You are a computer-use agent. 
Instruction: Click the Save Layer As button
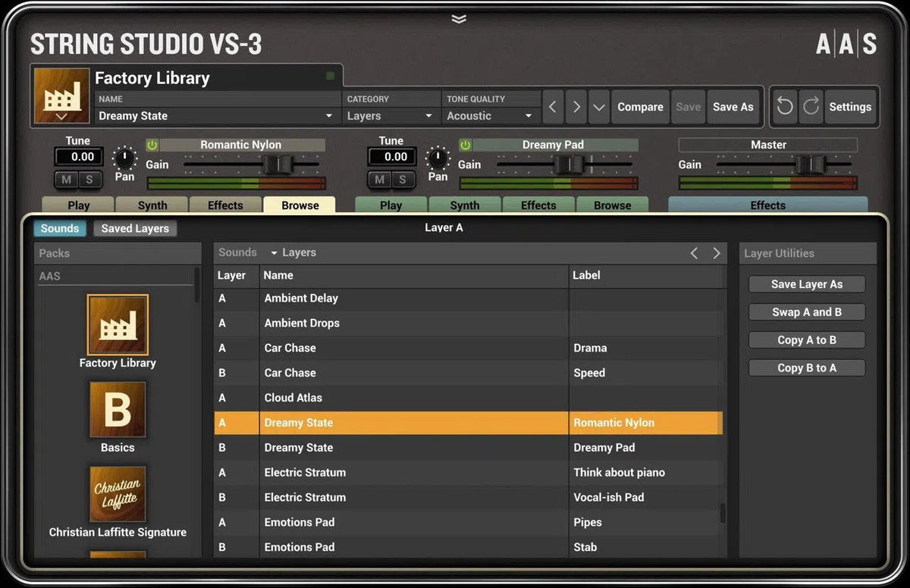pyautogui.click(x=806, y=283)
